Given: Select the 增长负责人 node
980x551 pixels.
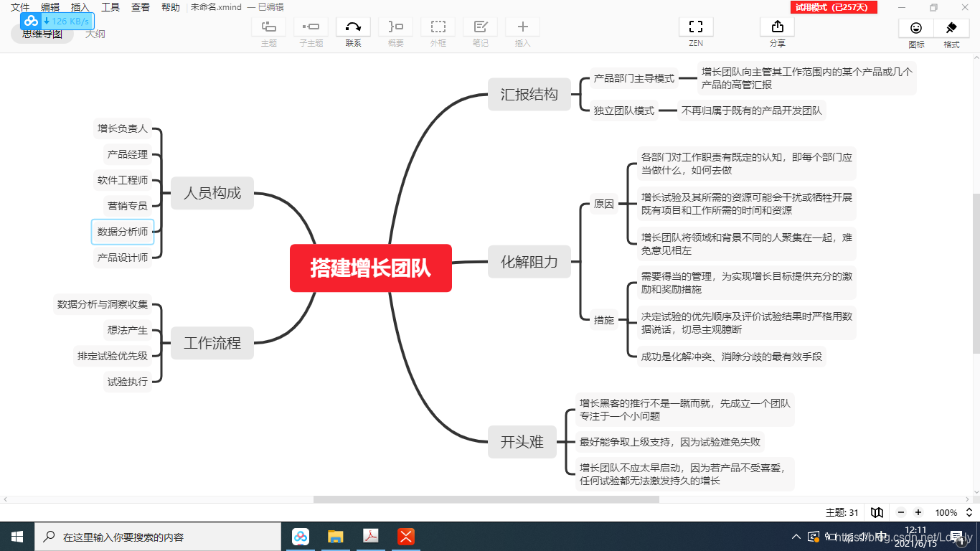Looking at the screenshot, I should coord(123,128).
